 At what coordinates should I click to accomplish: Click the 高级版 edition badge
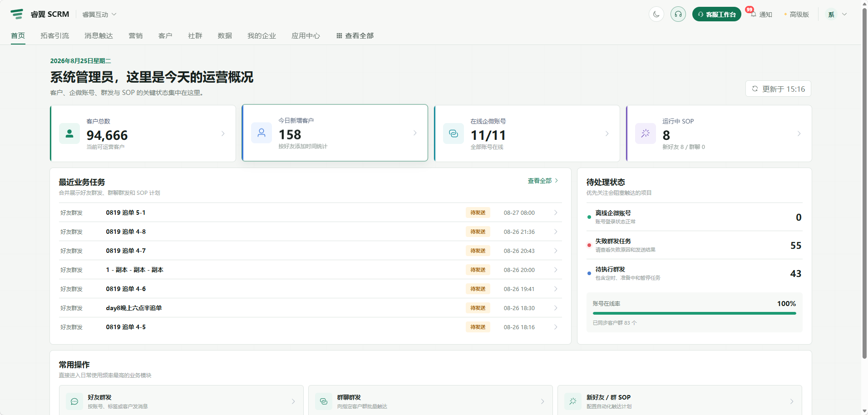point(796,15)
